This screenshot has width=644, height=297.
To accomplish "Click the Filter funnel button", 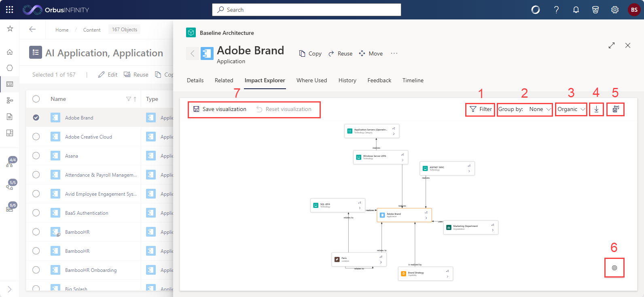I will (481, 109).
